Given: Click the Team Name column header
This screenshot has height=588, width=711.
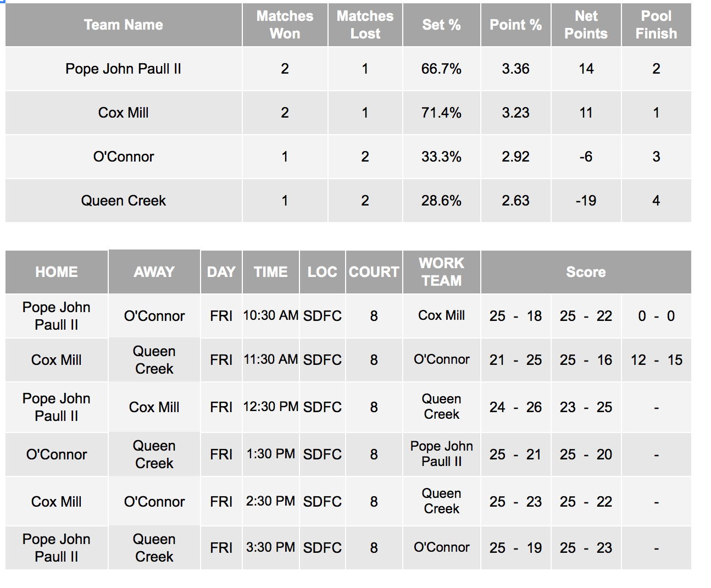Looking at the screenshot, I should [124, 25].
